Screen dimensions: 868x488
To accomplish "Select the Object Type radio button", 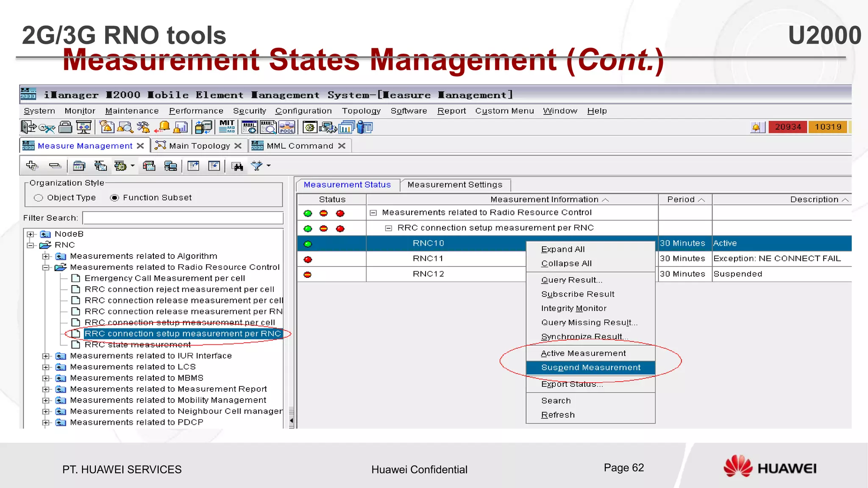I will (x=39, y=198).
